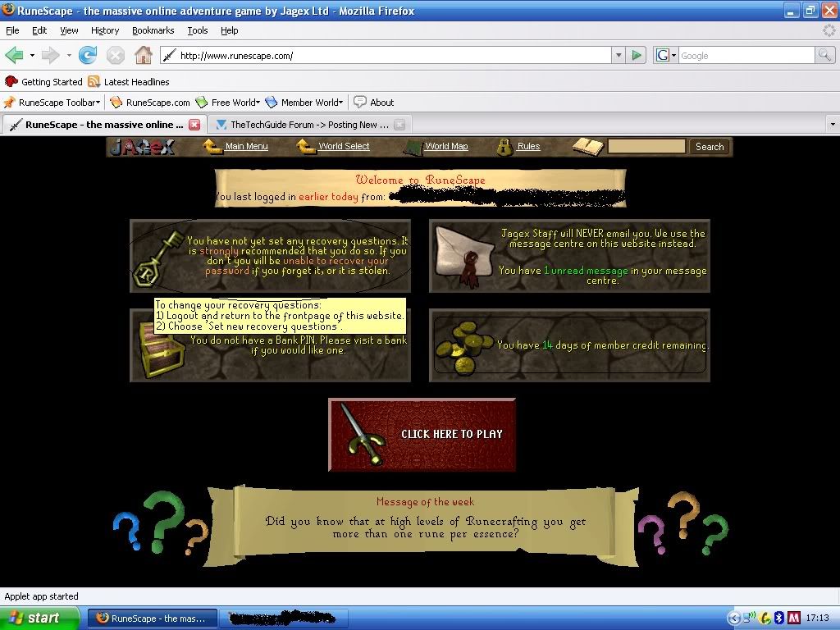Click the Stop loading icon
840x630 pixels.
pos(116,56)
